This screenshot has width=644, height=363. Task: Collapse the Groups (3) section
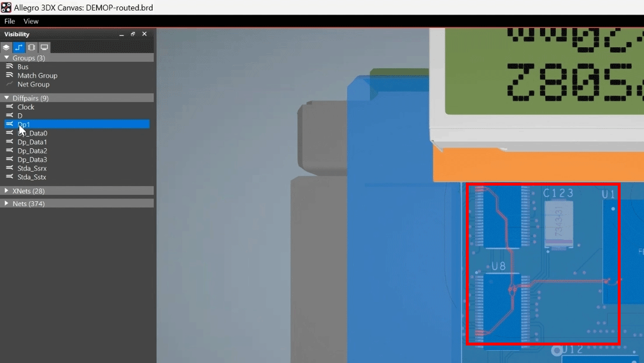6,58
